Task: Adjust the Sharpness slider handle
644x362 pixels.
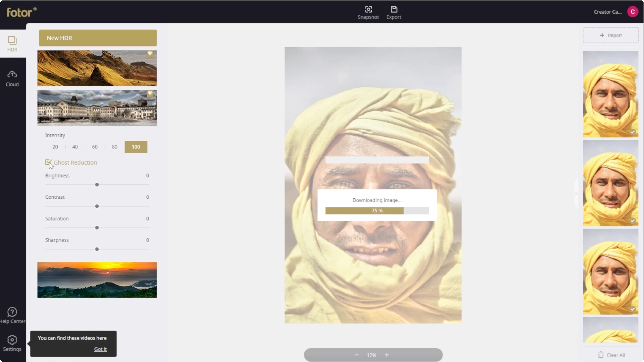Action: [x=97, y=249]
